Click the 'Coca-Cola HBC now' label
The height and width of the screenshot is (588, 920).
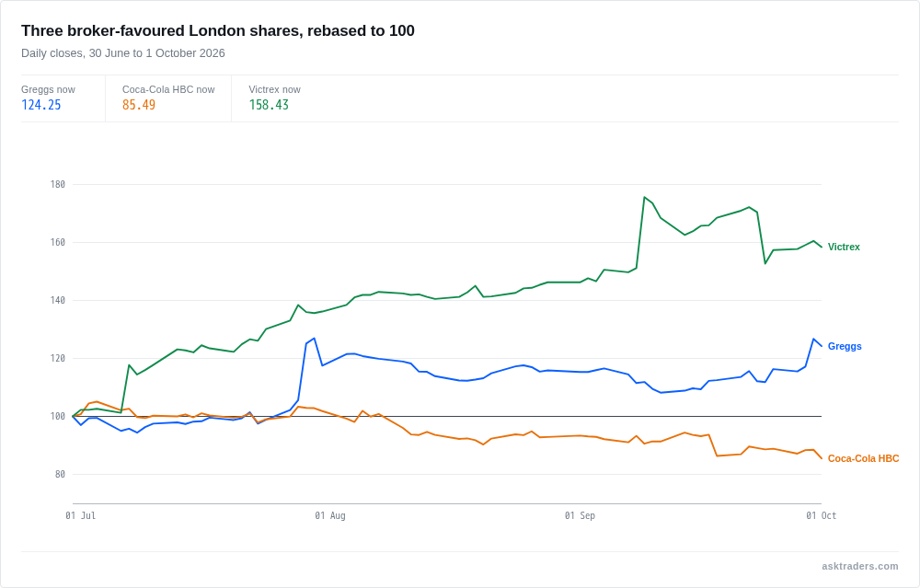168,89
